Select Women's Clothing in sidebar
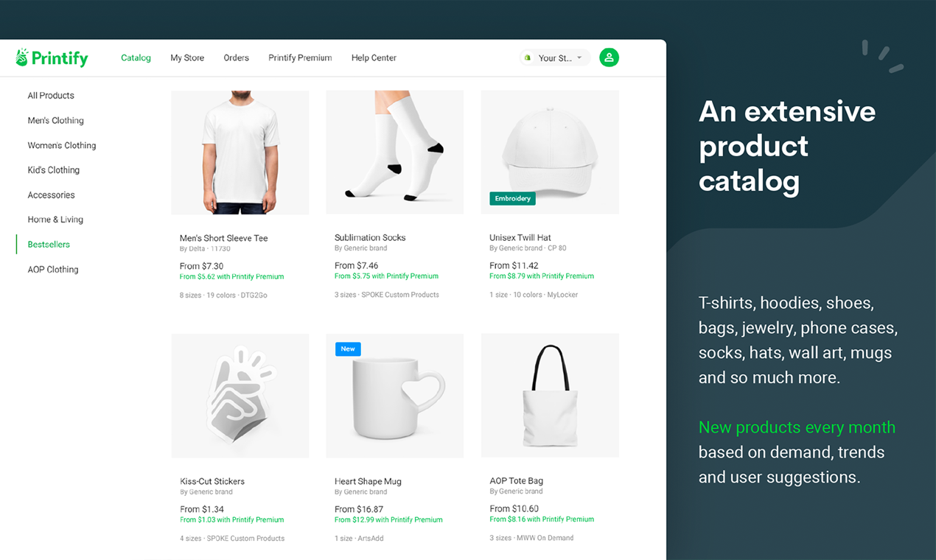 [62, 145]
